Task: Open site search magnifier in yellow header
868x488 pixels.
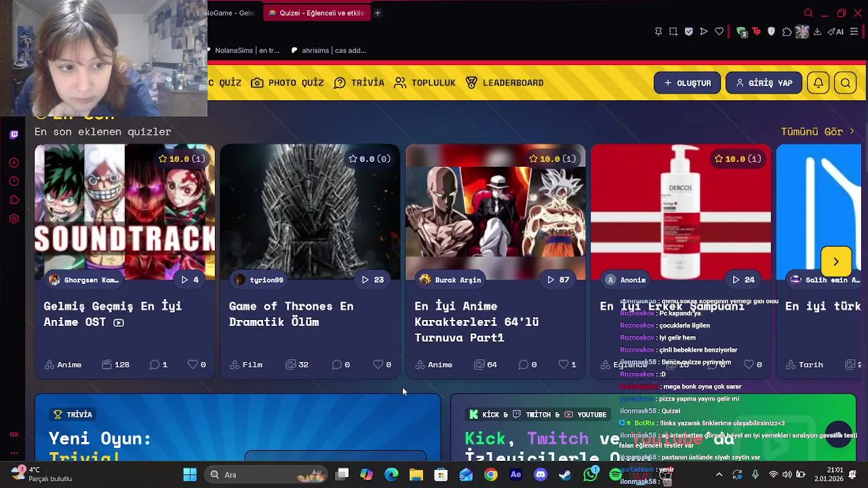Action: point(846,83)
